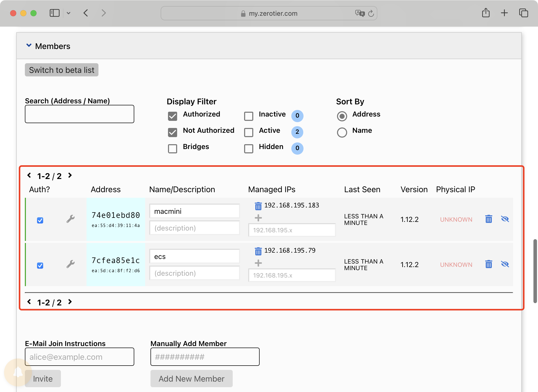
Task: Click the Hidden count badge
Action: pos(297,148)
